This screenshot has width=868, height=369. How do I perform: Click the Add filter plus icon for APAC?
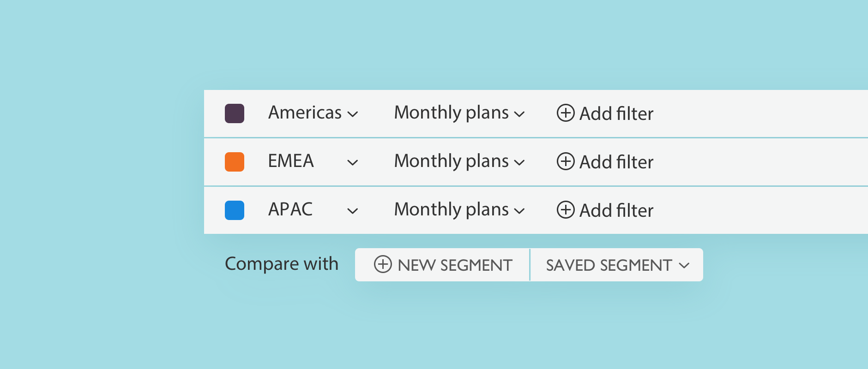(565, 210)
